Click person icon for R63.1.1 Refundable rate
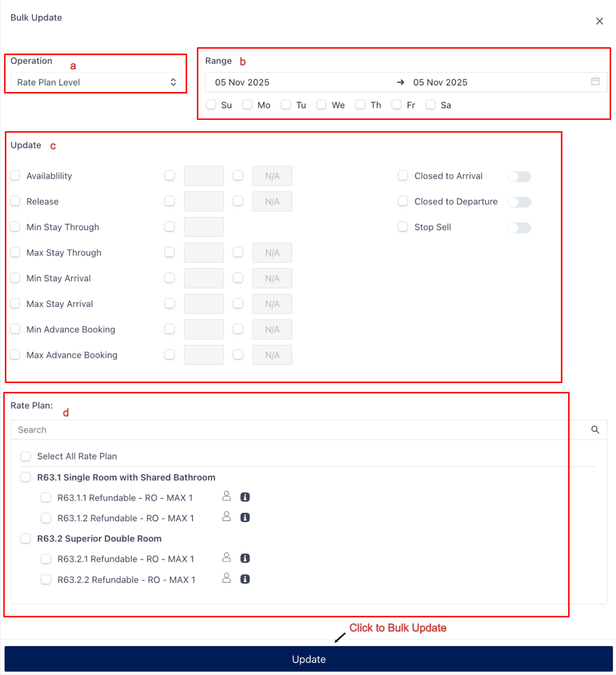616x675 pixels. point(227,497)
